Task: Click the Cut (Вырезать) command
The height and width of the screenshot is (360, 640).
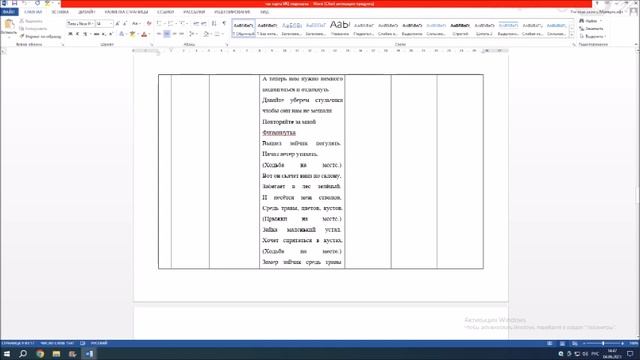Action: (x=31, y=21)
